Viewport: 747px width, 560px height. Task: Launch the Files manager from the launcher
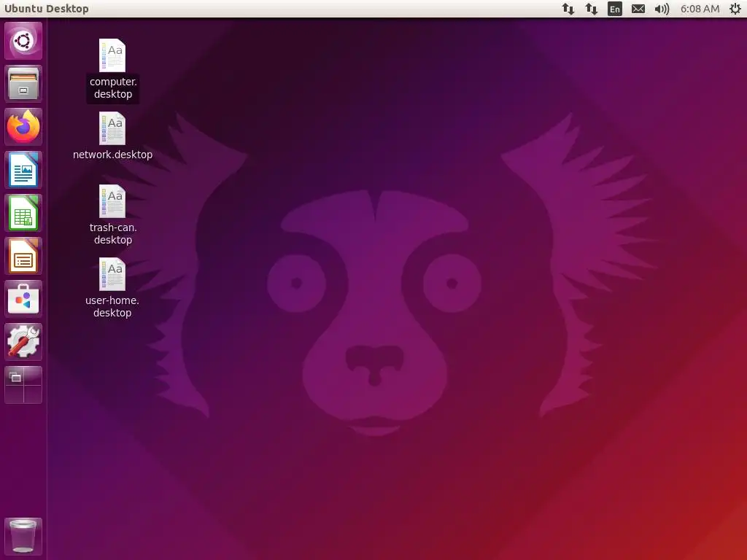click(x=23, y=84)
